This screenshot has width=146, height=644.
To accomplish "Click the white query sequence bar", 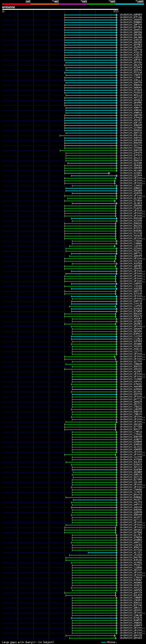I will click(60, 9).
